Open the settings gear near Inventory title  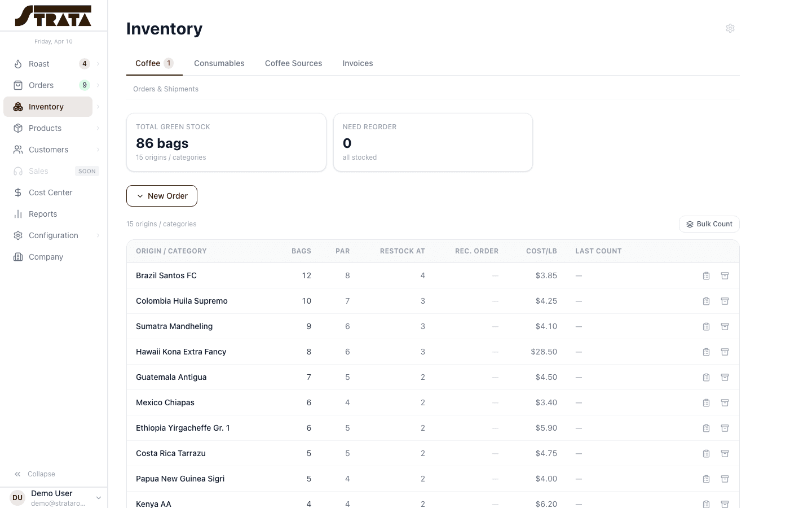(730, 28)
